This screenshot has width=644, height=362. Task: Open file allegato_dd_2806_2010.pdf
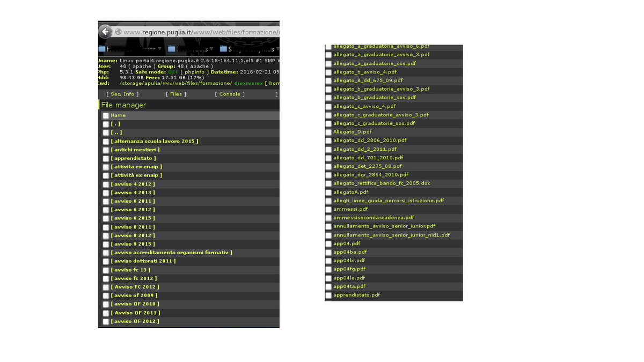point(370,141)
